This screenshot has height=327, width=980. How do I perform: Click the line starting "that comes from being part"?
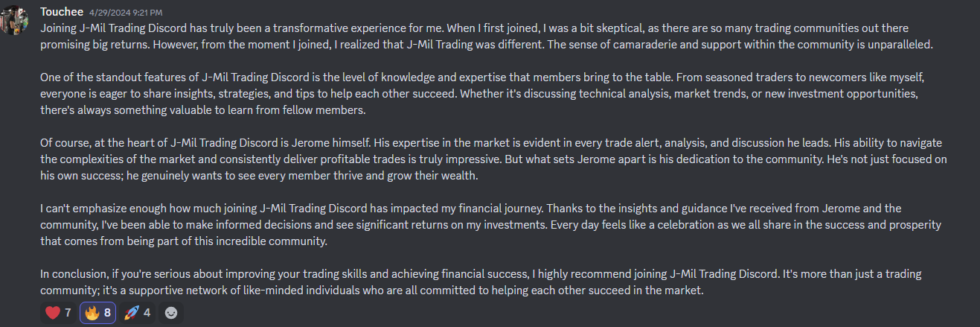[184, 241]
